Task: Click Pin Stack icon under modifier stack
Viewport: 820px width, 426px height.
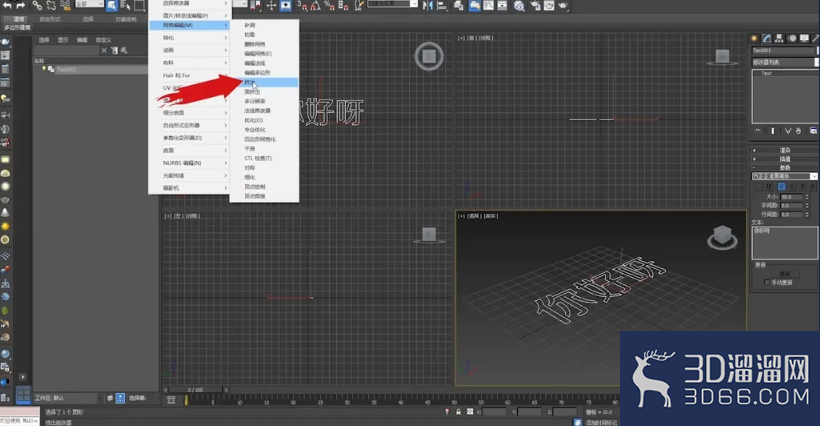Action: (758, 131)
